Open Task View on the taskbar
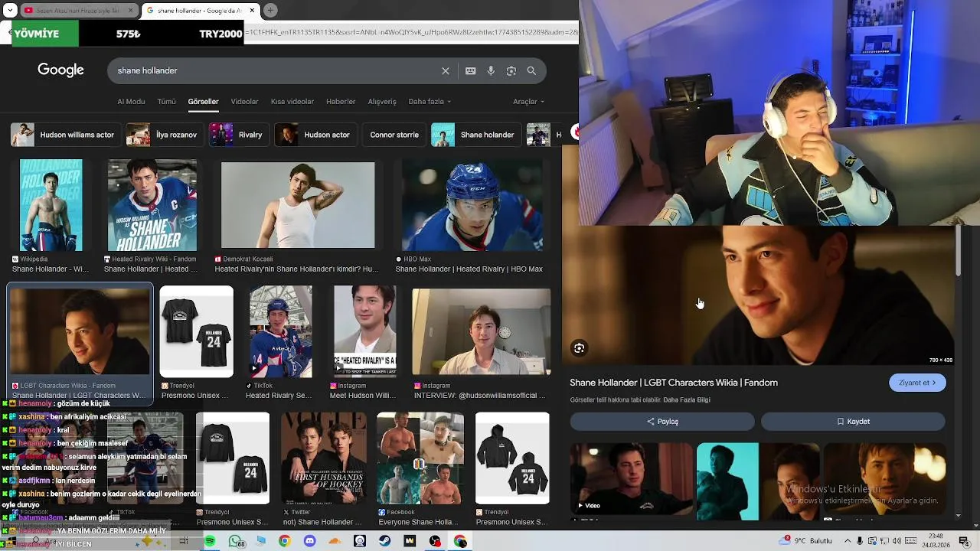Screen dimensions: 980x551 tap(184, 541)
